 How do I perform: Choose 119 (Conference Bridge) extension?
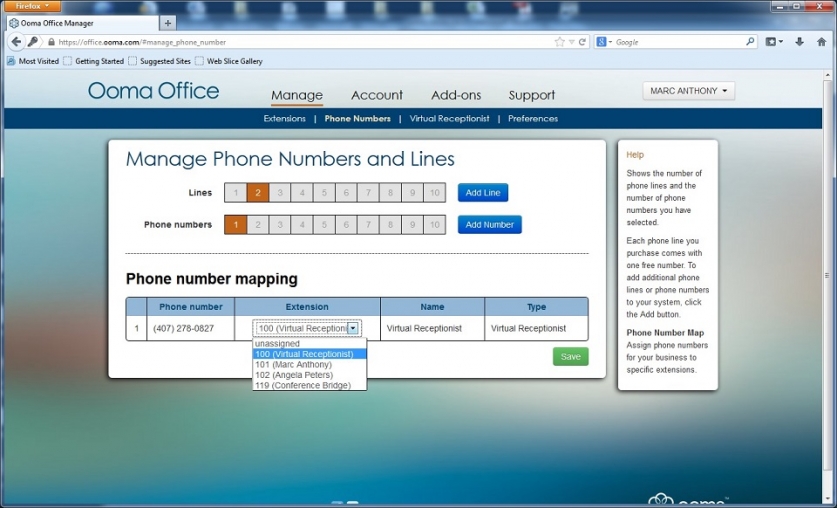click(x=310, y=385)
